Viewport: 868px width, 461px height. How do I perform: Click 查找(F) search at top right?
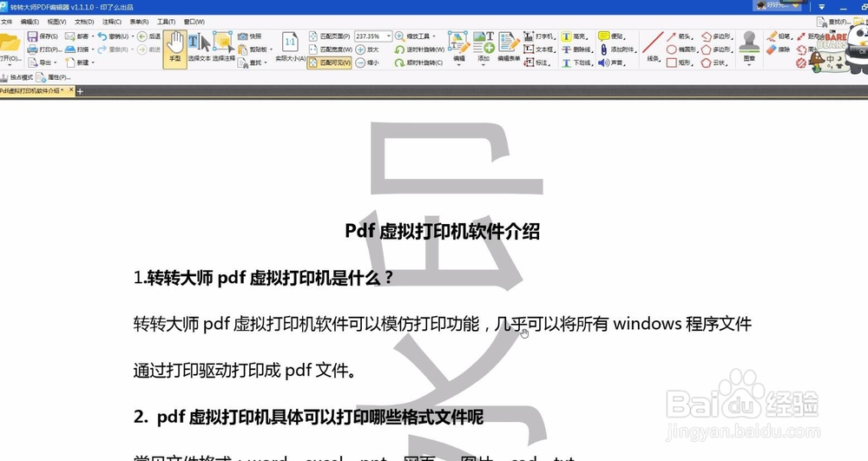point(833,22)
